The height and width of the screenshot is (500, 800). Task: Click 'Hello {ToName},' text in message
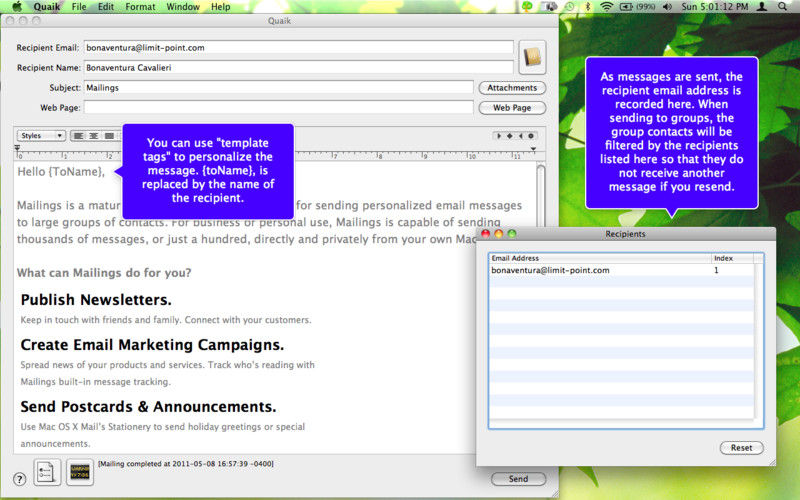click(61, 172)
